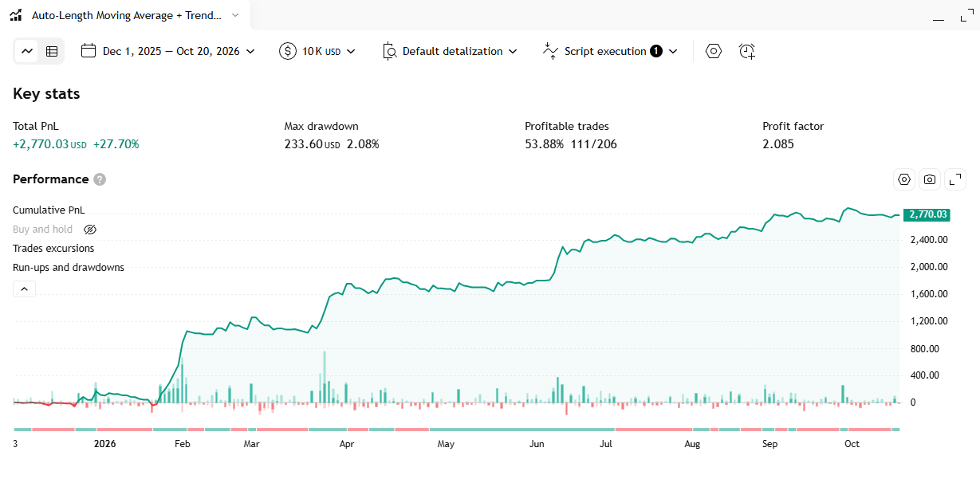Show Performance help tooltip icon

tap(100, 179)
